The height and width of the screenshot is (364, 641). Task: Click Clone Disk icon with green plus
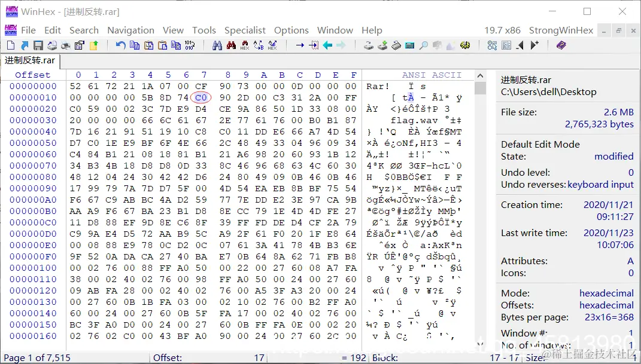coord(382,45)
